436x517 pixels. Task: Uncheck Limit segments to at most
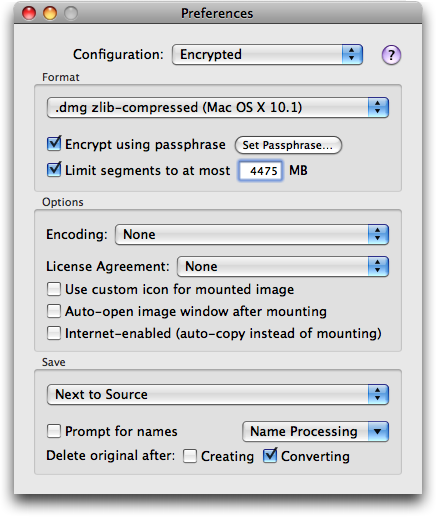coord(54,170)
